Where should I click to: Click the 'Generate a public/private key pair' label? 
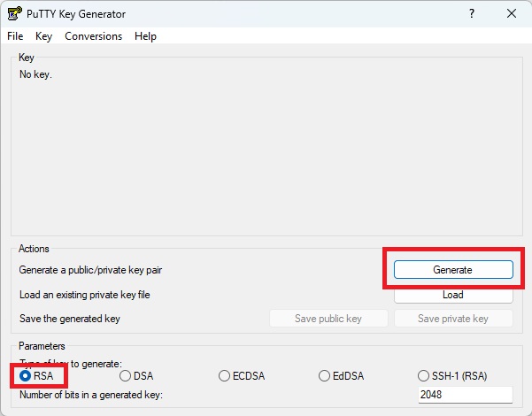coord(90,270)
